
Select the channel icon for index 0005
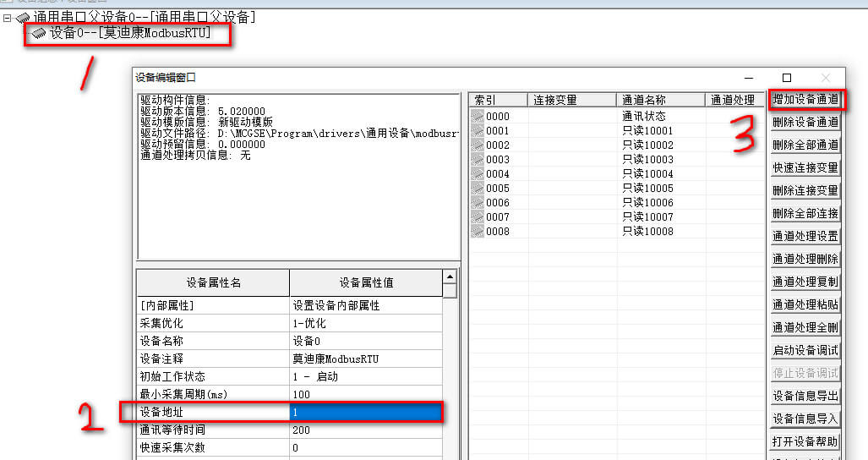point(478,188)
